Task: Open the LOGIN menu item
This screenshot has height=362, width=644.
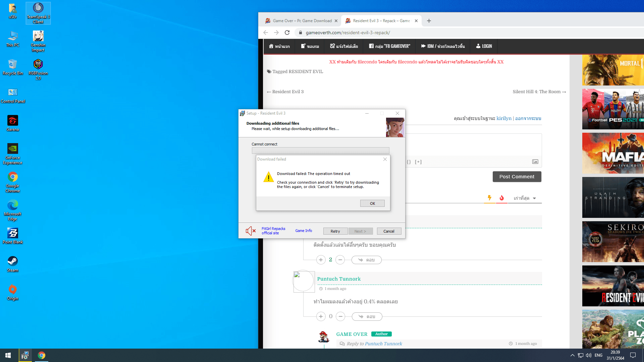Action: coord(484,46)
